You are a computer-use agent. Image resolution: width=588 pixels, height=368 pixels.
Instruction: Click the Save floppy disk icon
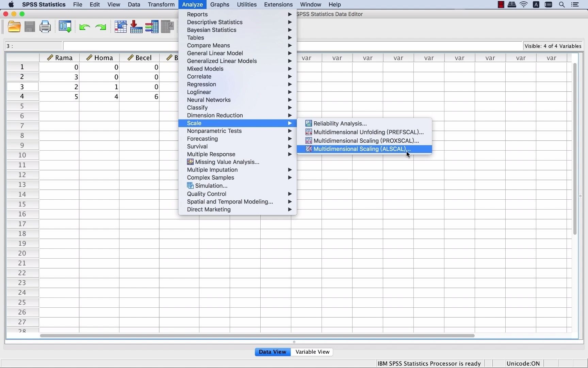(x=30, y=27)
